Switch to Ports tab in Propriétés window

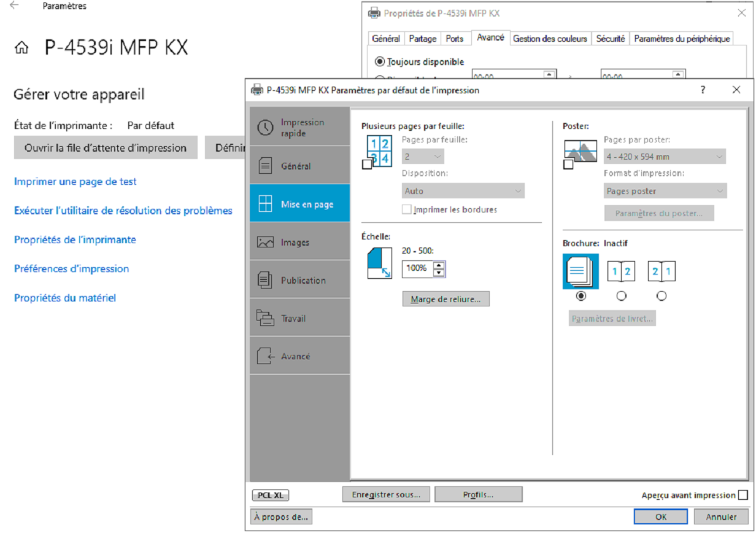[x=455, y=39]
